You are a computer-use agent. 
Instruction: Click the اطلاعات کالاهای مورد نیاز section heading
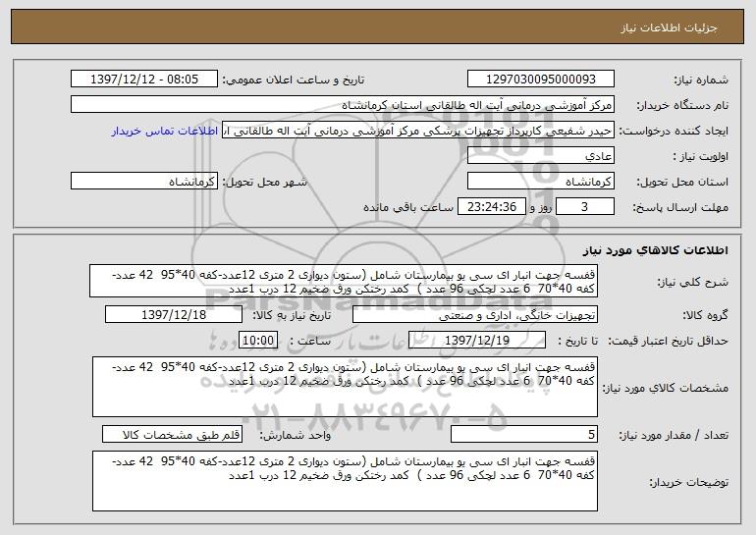point(655,250)
